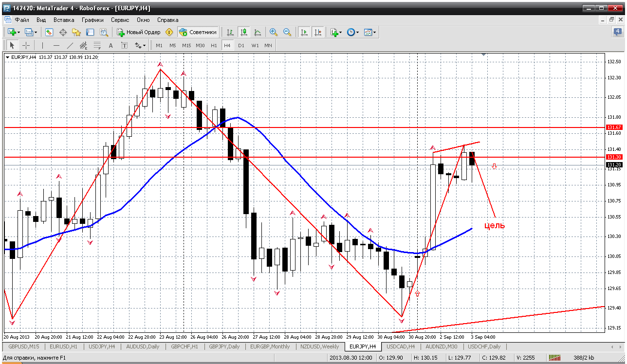Zoom out of the chart

pyautogui.click(x=287, y=32)
